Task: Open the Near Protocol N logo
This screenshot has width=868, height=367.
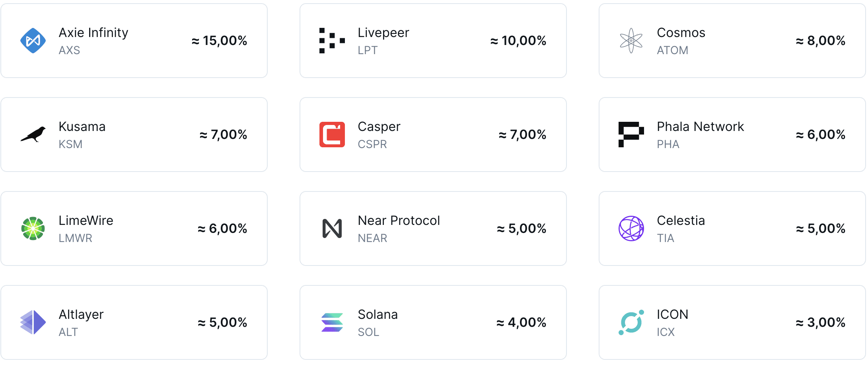Action: (x=332, y=228)
